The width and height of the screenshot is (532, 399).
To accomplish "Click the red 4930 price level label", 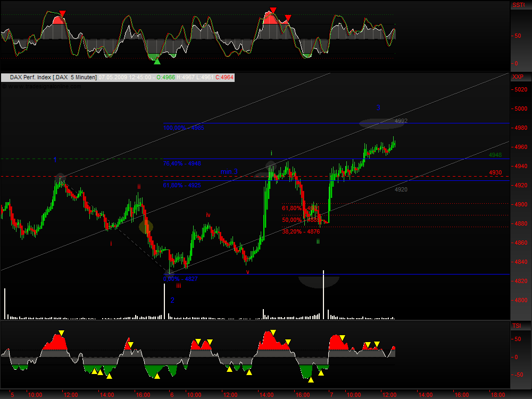I will [495, 173].
